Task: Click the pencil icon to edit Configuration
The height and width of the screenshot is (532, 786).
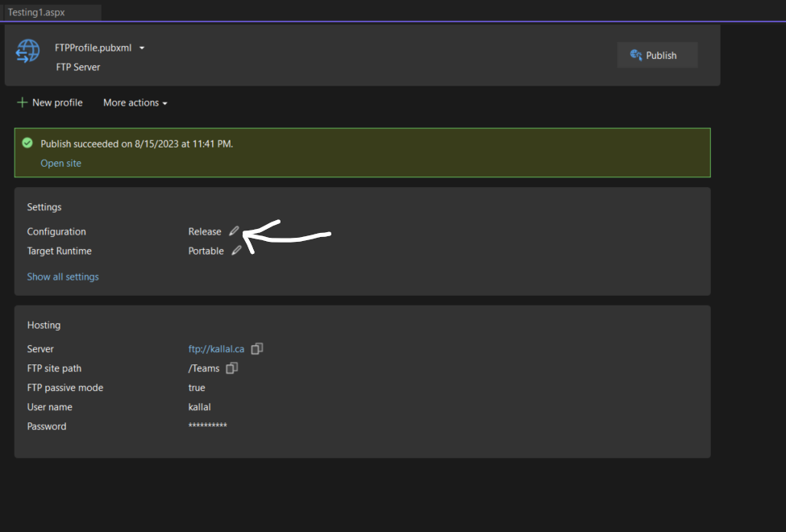Action: (x=233, y=231)
